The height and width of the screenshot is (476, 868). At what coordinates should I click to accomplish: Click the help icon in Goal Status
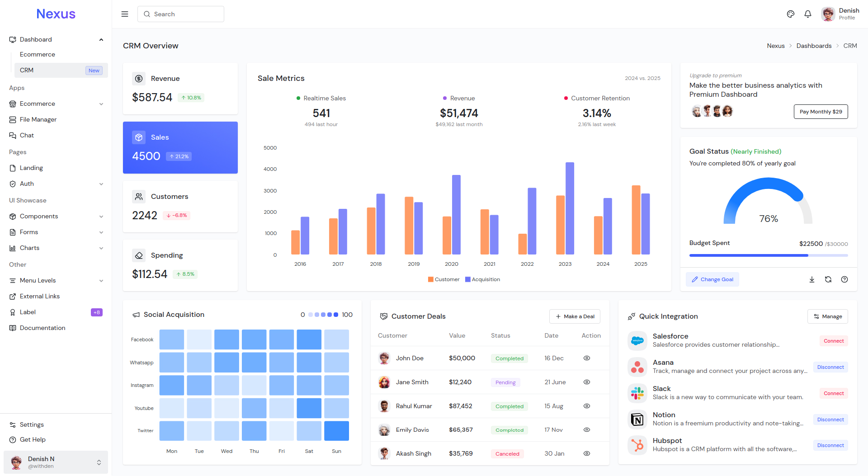[844, 279]
